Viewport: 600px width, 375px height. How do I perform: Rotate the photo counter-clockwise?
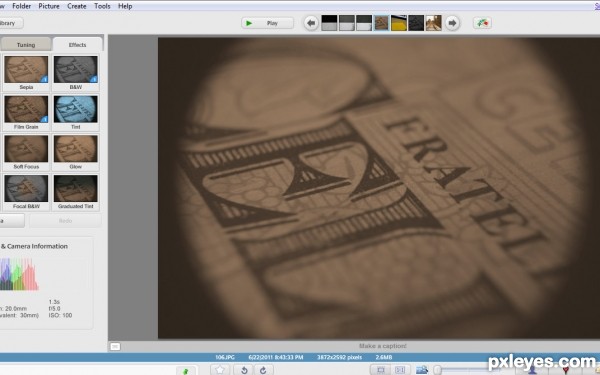(x=244, y=370)
